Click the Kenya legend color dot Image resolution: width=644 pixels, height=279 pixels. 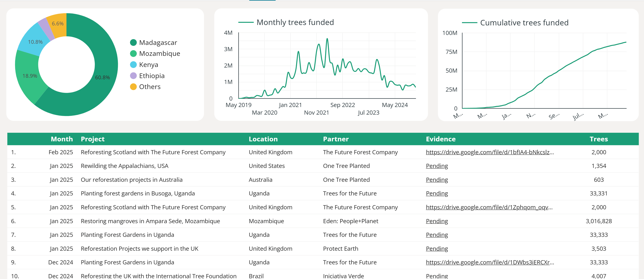tap(133, 65)
